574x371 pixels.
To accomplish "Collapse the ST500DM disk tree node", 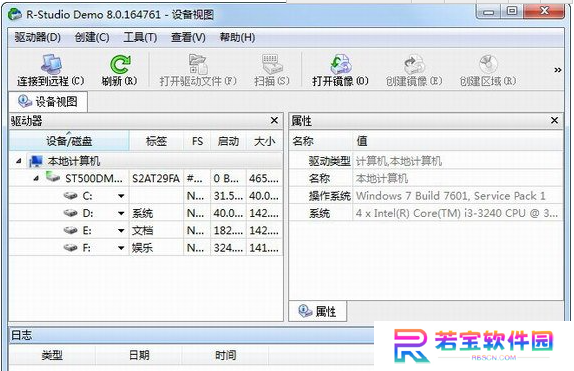I will click(36, 179).
